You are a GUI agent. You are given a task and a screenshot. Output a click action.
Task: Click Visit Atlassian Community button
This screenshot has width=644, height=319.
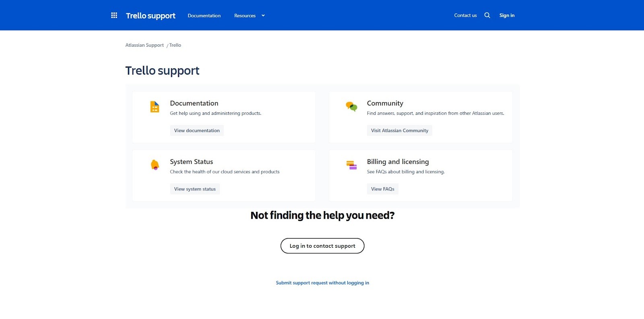(400, 130)
